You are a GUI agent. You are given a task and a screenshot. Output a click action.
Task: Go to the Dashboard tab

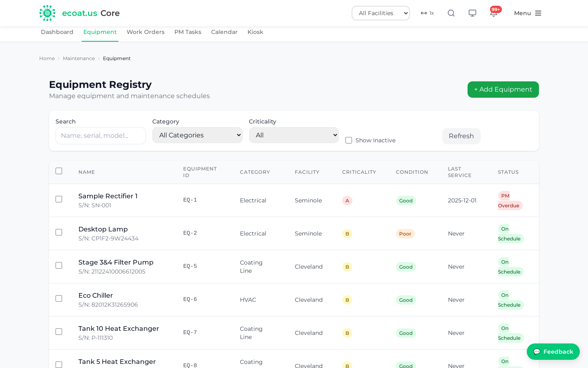pyautogui.click(x=57, y=32)
